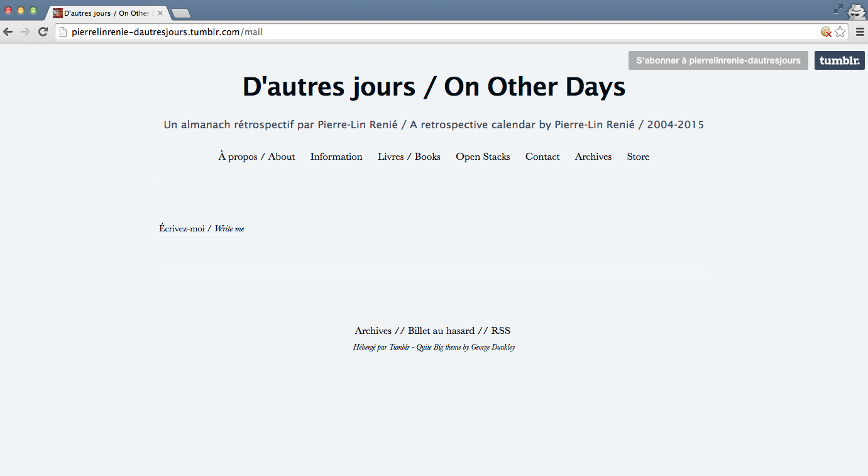Click the blocked cookies icon in address bar
The width and height of the screenshot is (868, 476).
(x=826, y=32)
